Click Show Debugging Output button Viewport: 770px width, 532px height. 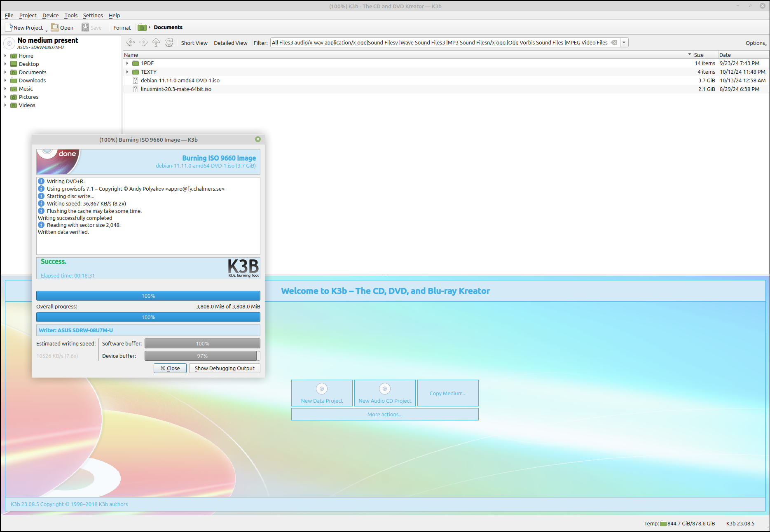point(225,368)
